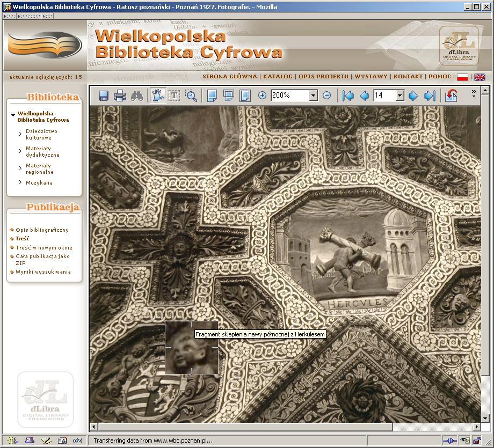
Task: Open OPIS PROJEKTU menu item
Action: point(324,76)
